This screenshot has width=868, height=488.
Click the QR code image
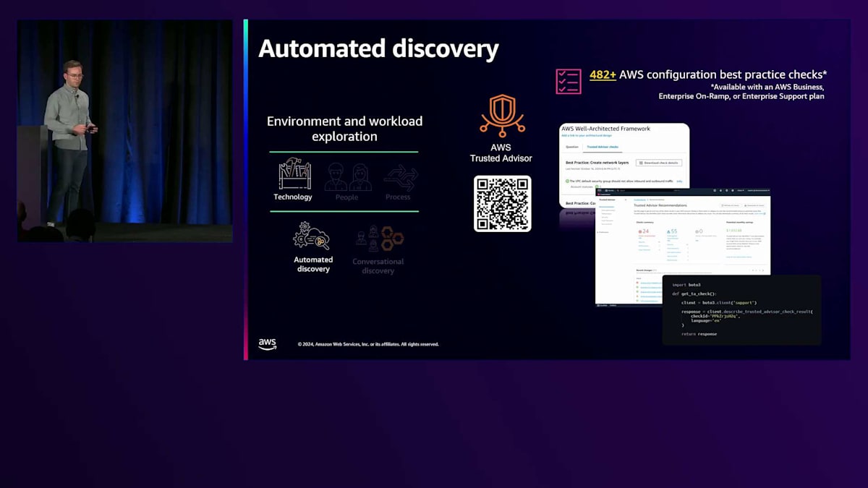click(x=503, y=203)
